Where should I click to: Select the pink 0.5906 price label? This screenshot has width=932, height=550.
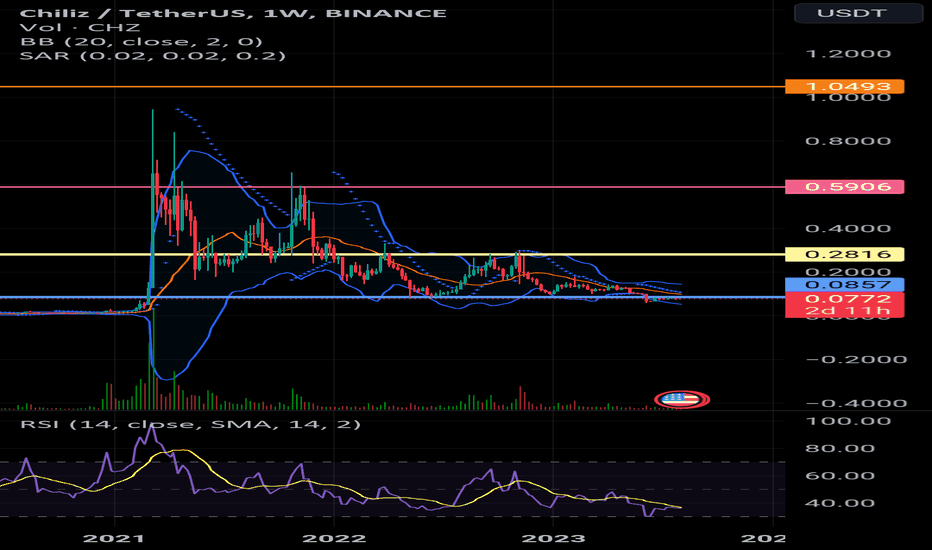(845, 187)
